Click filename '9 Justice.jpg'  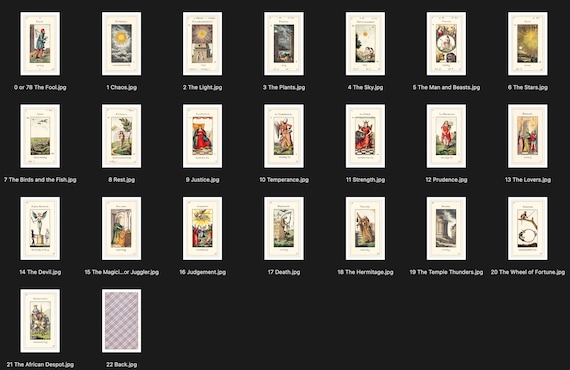point(202,180)
